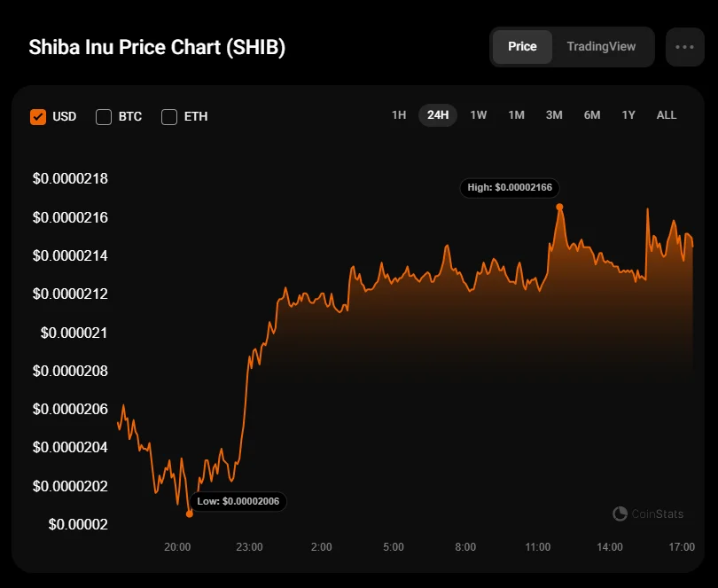This screenshot has width=718, height=588.
Task: Show the 1Y price history
Action: tap(628, 115)
